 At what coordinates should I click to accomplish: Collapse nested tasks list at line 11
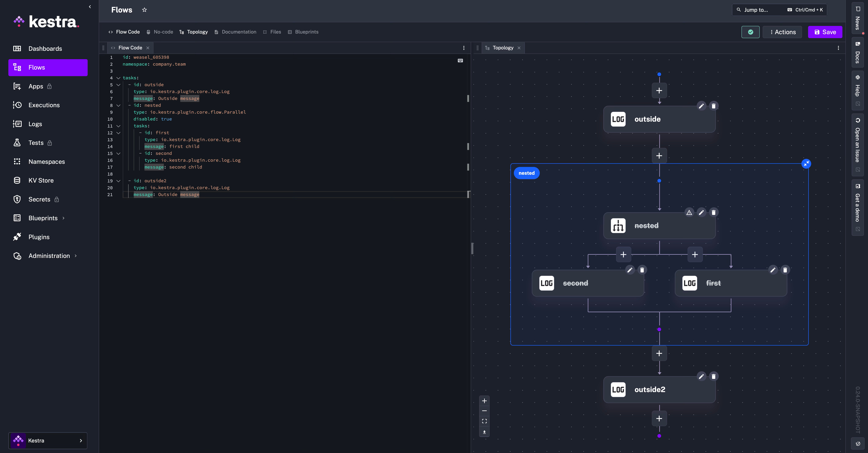click(x=118, y=126)
